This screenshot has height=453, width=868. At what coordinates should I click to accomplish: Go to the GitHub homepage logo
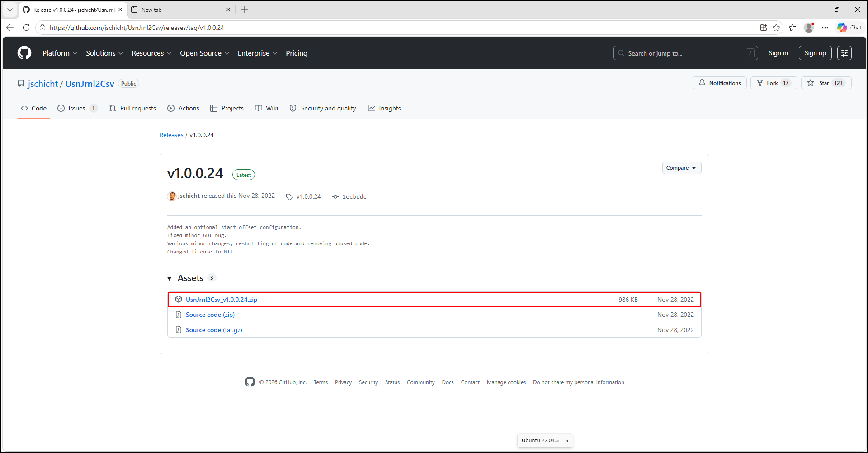24,53
